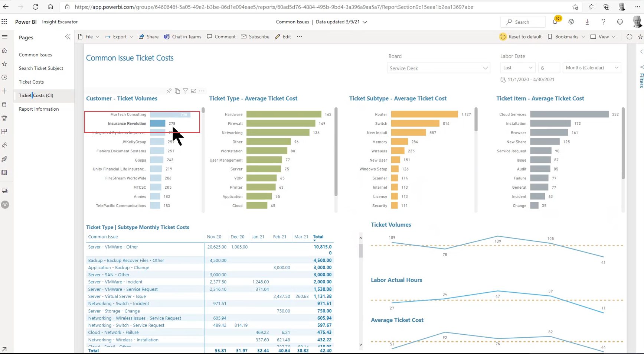The height and width of the screenshot is (354, 644).
Task: Open the notifications bell
Action: pos(555,22)
